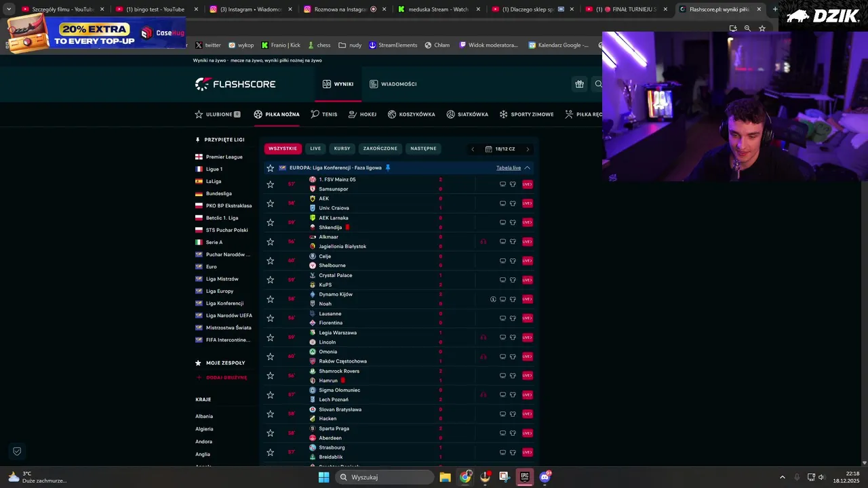Open Discord from the taskbar
Screen dimensions: 868x488
coord(545,477)
